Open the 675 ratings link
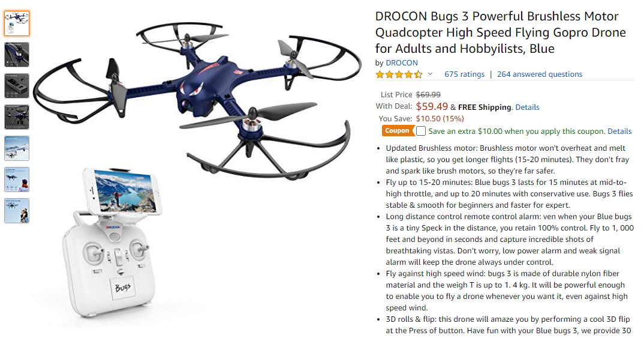 coord(465,74)
